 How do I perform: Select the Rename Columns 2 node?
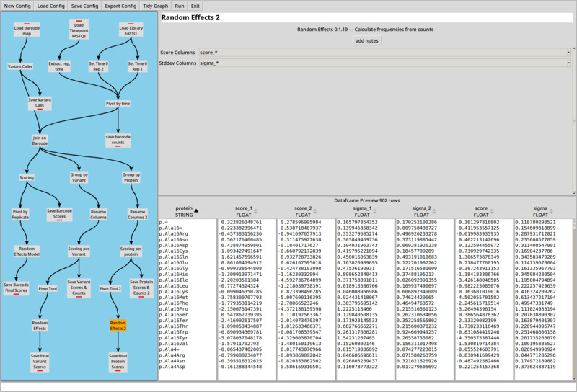click(x=137, y=215)
